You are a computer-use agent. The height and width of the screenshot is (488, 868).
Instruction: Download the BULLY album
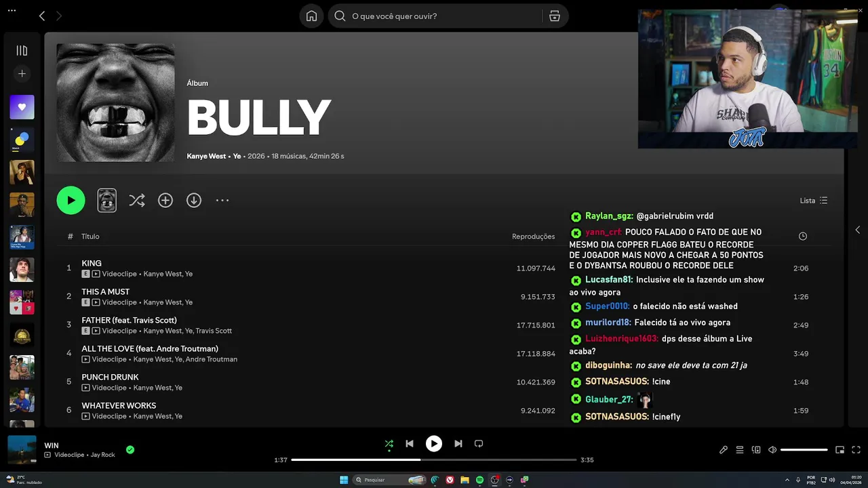[194, 200]
